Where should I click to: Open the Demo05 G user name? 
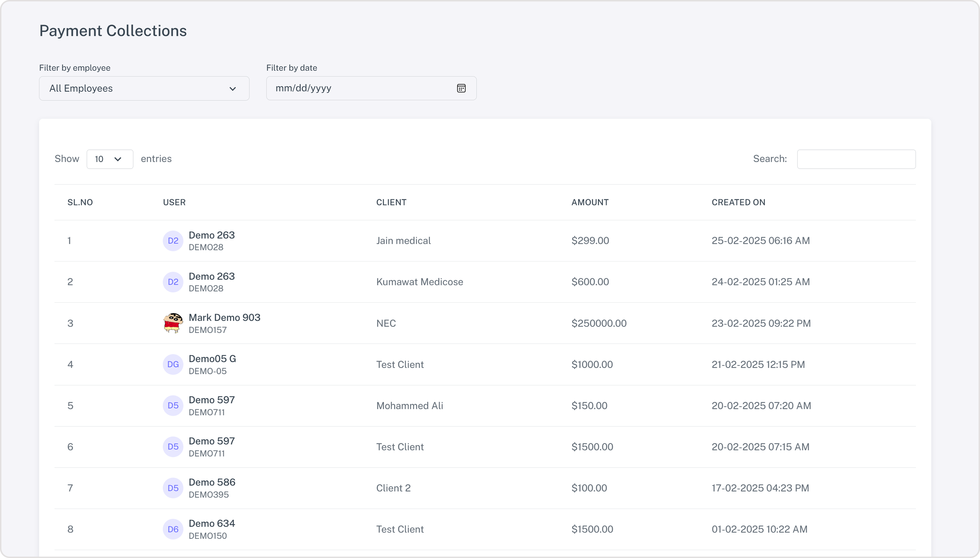pyautogui.click(x=212, y=359)
